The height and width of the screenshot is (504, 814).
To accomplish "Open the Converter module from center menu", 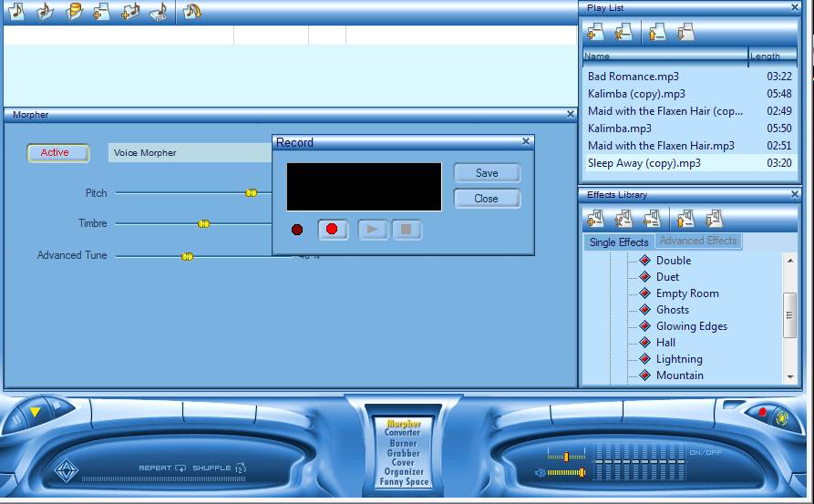I will [x=402, y=433].
